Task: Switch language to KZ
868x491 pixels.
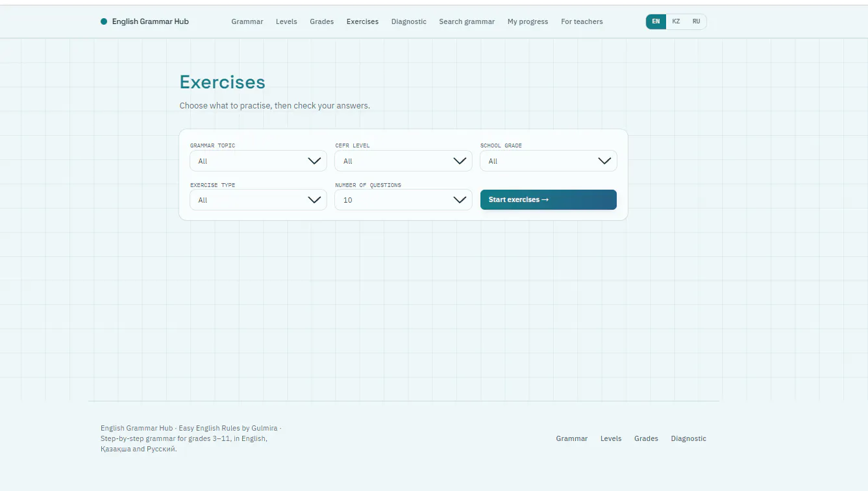Action: pos(676,21)
